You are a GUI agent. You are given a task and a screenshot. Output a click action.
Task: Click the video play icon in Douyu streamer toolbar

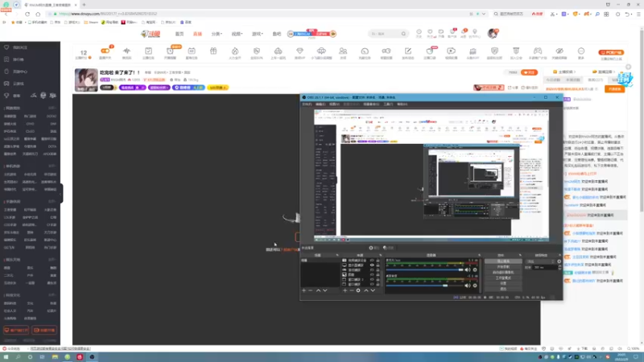pos(451,51)
